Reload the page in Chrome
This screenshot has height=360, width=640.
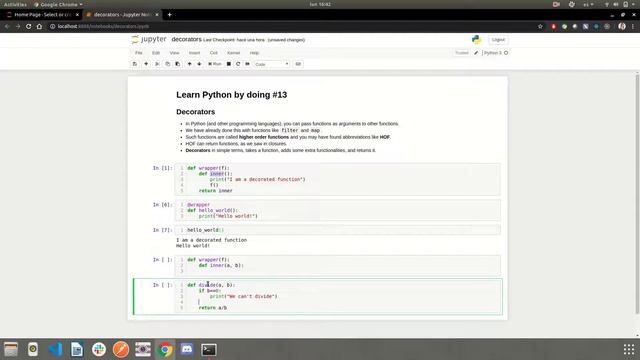pyautogui.click(x=29, y=26)
